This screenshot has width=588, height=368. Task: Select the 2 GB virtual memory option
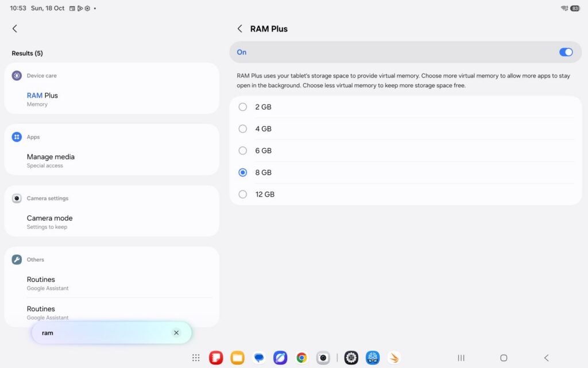click(405, 107)
